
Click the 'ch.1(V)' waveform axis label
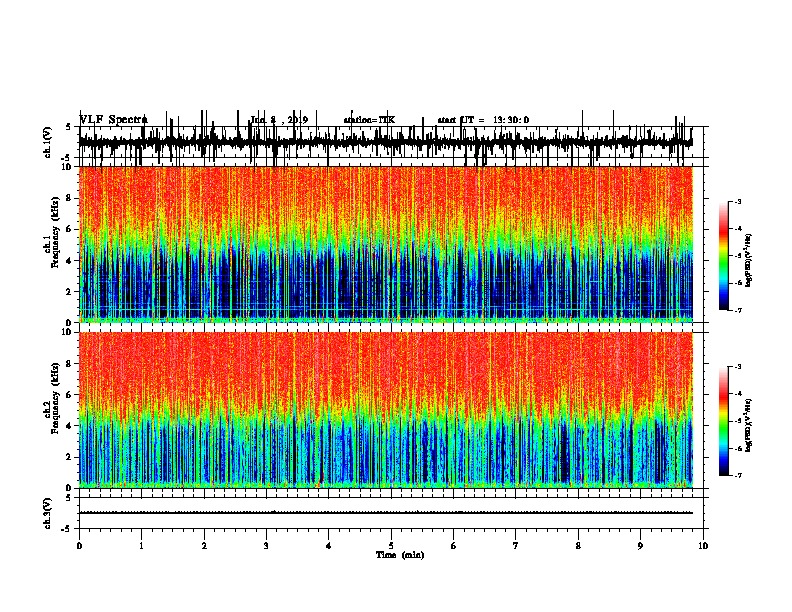[x=47, y=142]
